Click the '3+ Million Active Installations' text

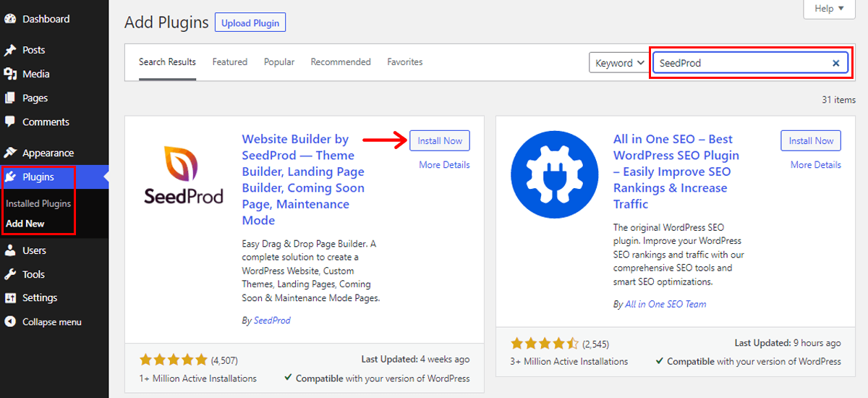[569, 361]
